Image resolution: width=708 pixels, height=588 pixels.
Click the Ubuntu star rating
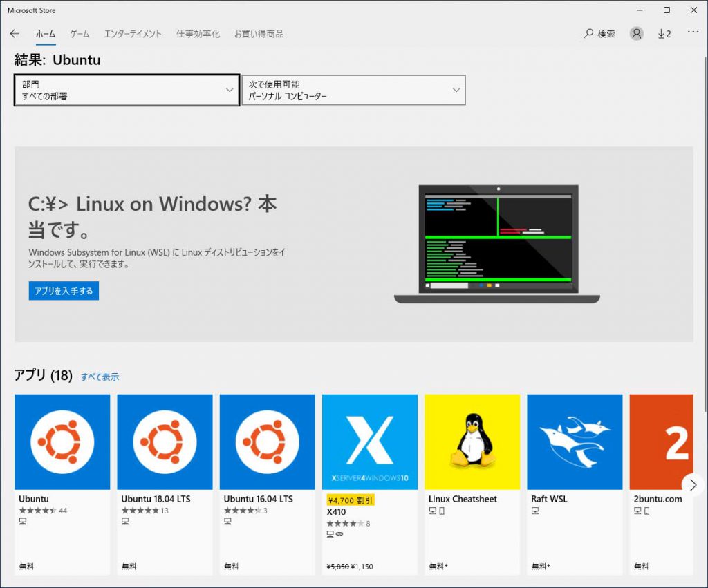coord(37,511)
